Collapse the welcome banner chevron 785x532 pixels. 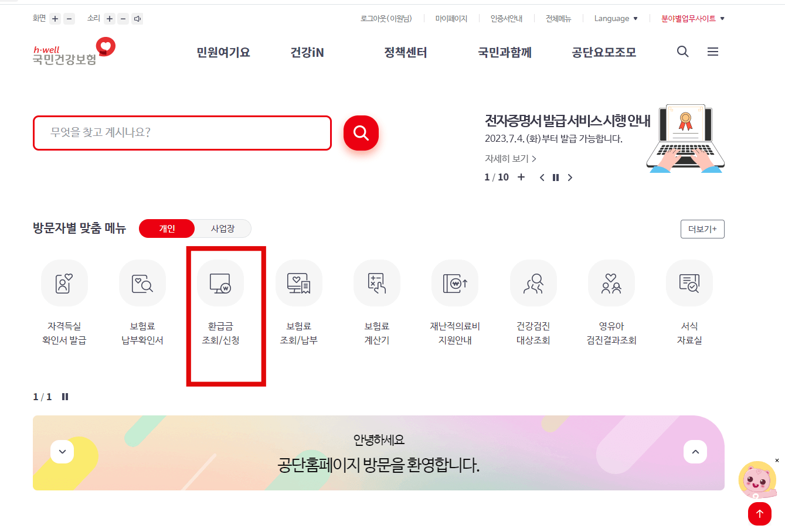62,451
